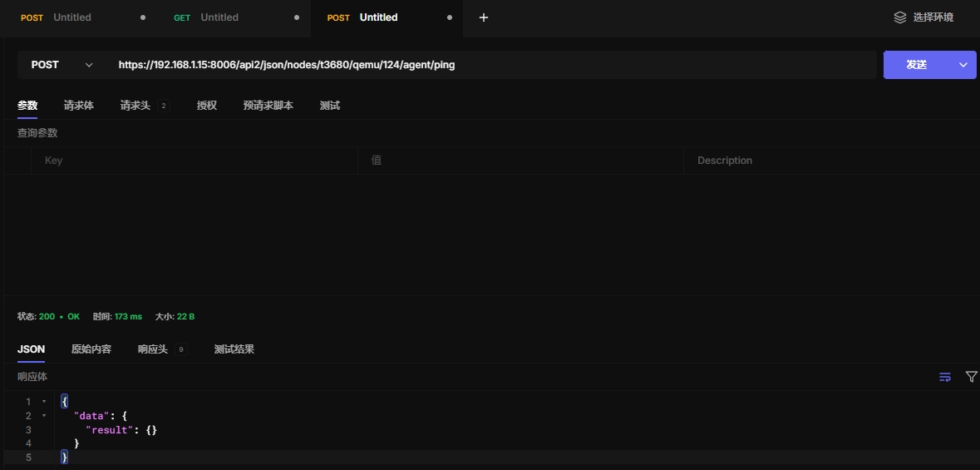Click the filter icon in response panel
Image resolution: width=980 pixels, height=470 pixels.
click(x=971, y=377)
